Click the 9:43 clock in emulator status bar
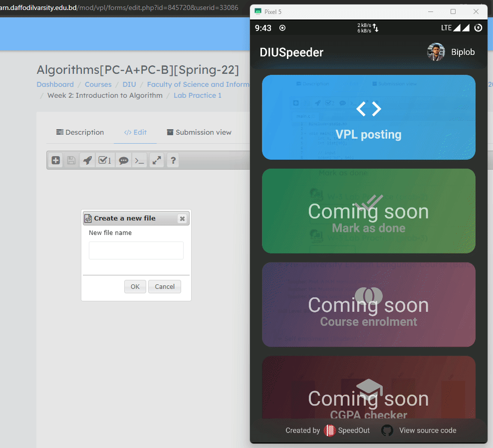 [263, 28]
